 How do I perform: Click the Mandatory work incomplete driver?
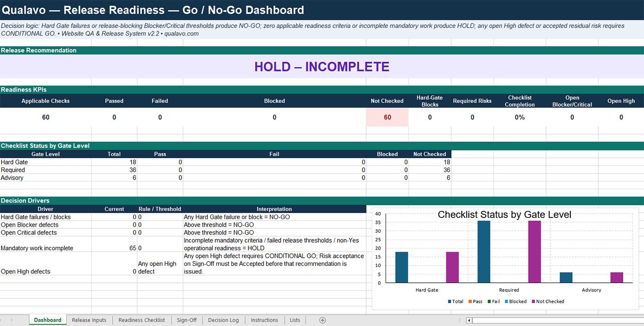click(x=46, y=244)
